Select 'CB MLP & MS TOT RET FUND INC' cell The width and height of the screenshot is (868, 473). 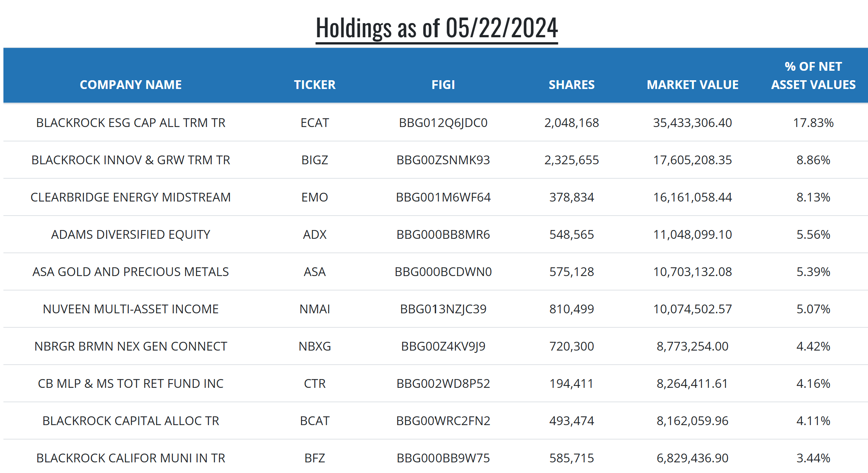click(x=131, y=384)
